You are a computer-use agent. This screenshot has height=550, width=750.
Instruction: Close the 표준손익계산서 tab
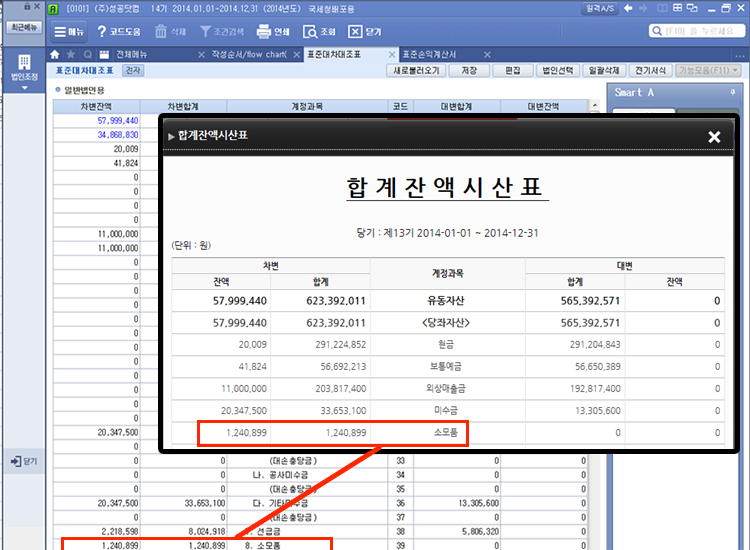pyautogui.click(x=487, y=55)
